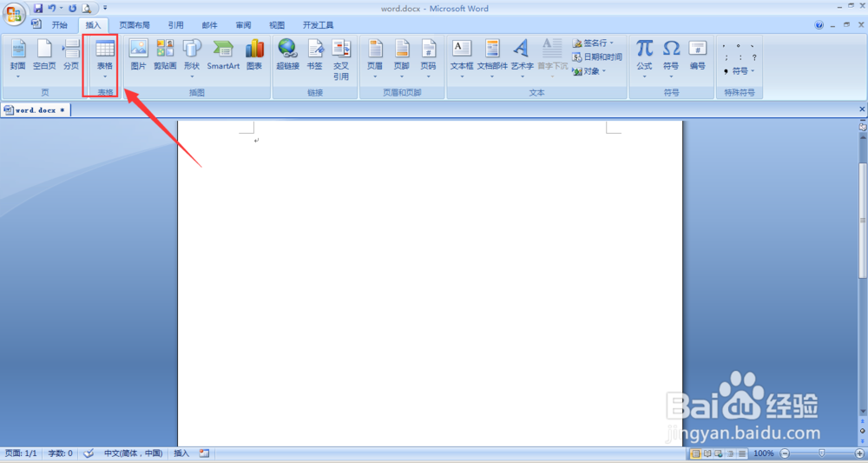Insert an equation (公式)
868x463 pixels.
tap(644, 59)
